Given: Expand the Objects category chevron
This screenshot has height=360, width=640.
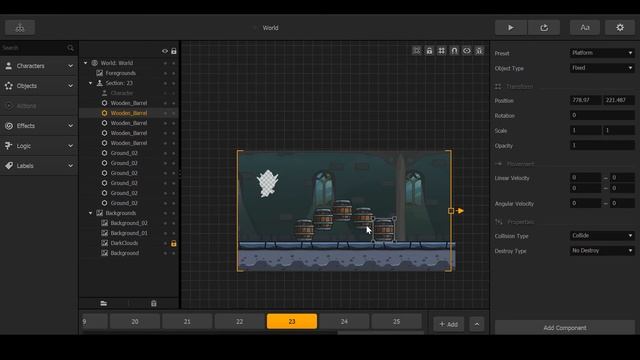Looking at the screenshot, I should (x=70, y=86).
